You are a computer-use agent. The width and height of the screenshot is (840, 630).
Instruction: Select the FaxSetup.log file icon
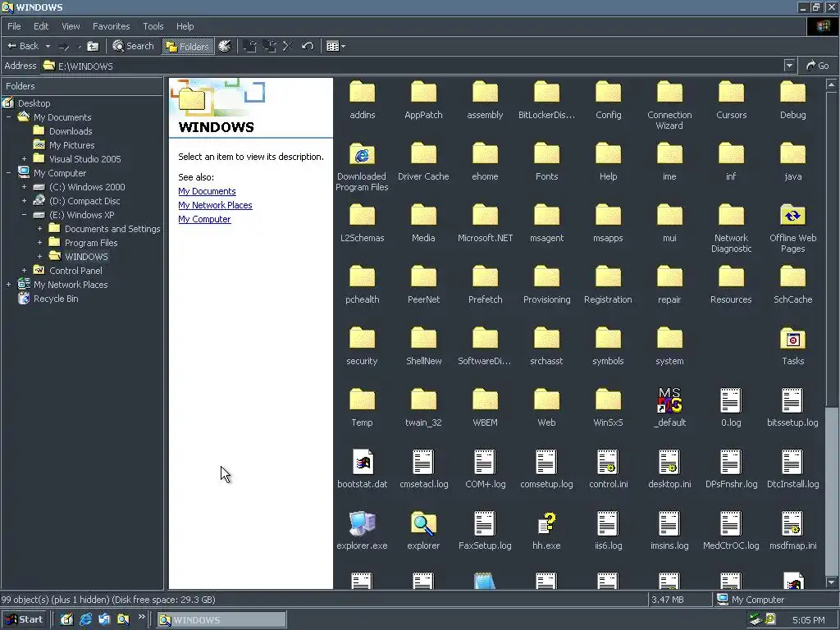485,523
